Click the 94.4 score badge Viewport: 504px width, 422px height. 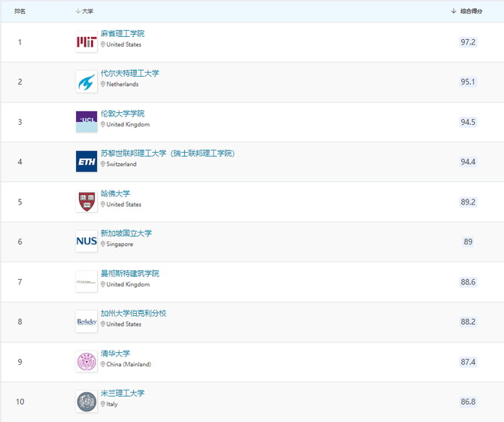(x=468, y=162)
